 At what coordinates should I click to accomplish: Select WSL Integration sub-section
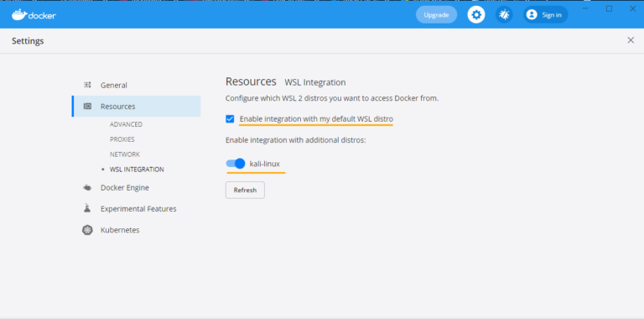(137, 170)
